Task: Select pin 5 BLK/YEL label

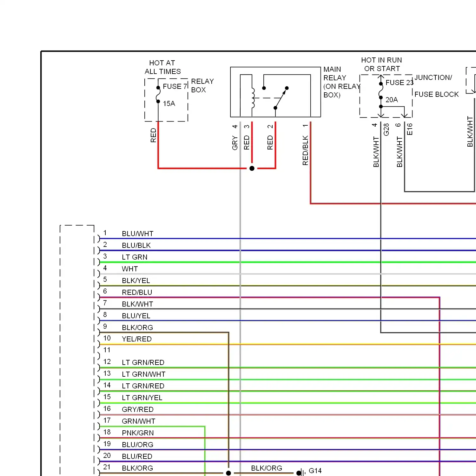Action: (x=136, y=281)
